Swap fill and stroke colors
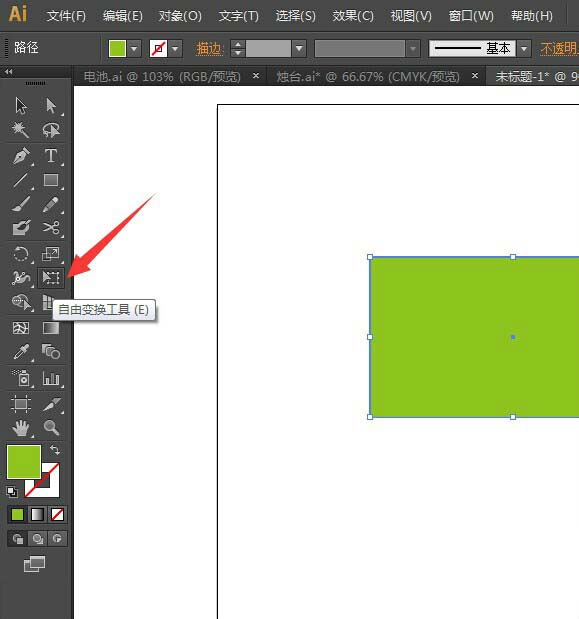The image size is (579, 619). click(x=55, y=450)
